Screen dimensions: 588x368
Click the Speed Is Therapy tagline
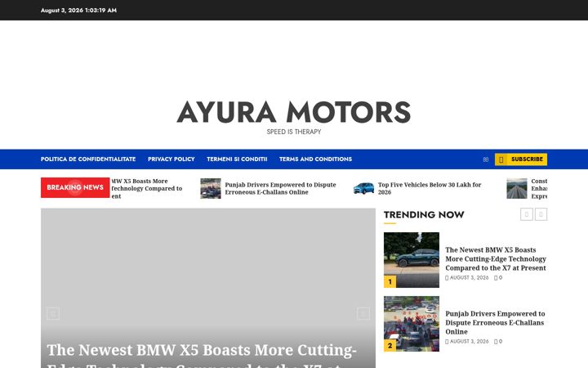click(294, 132)
